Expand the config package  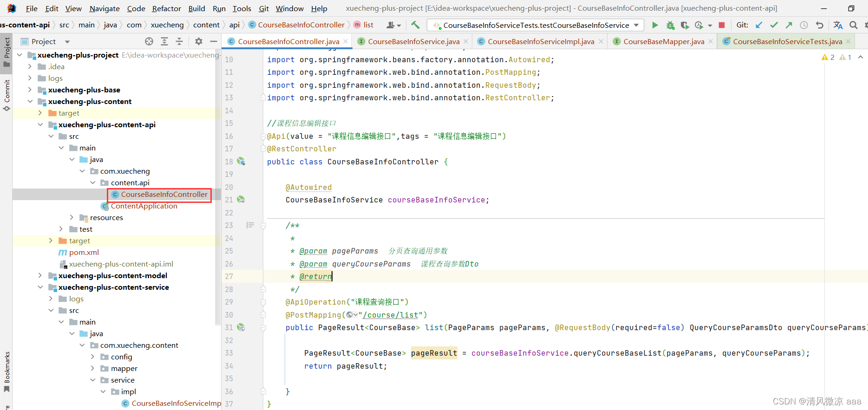pyautogui.click(x=92, y=357)
